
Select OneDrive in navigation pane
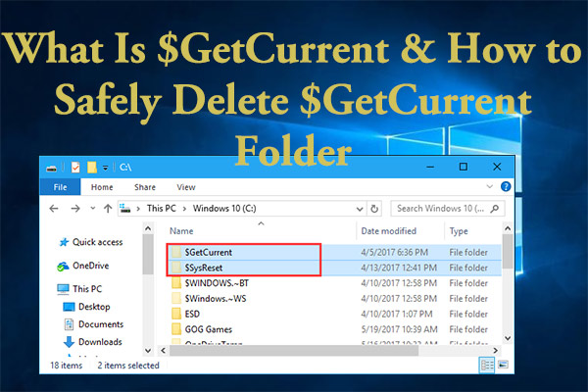tap(83, 266)
